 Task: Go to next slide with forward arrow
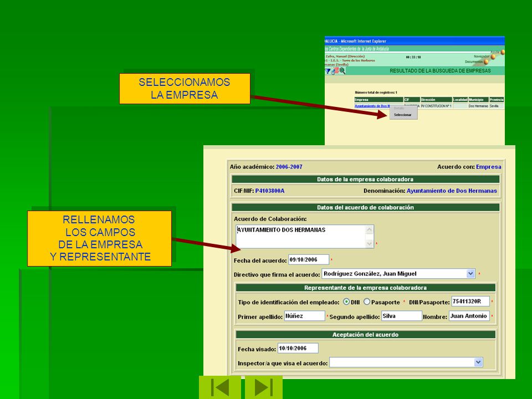click(x=264, y=387)
